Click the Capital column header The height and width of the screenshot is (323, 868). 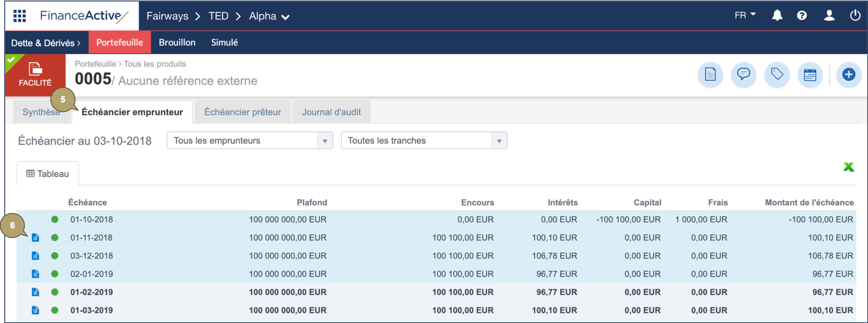coord(647,202)
